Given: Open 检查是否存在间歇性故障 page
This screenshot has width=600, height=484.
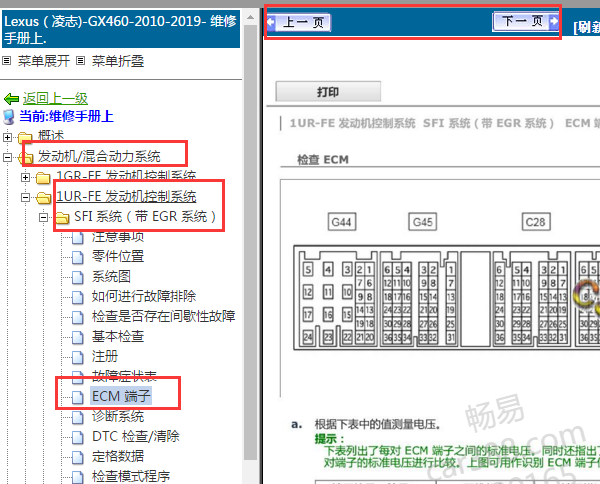Looking at the screenshot, I should 163,316.
